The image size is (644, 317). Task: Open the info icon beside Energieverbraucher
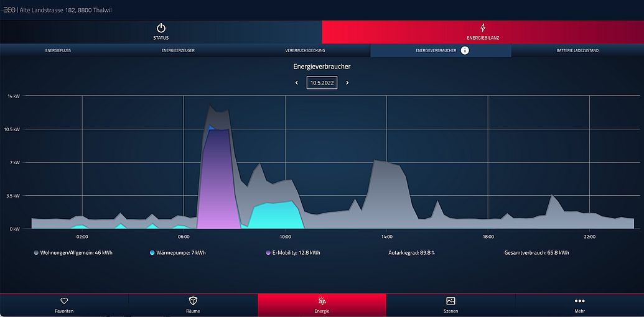click(465, 50)
